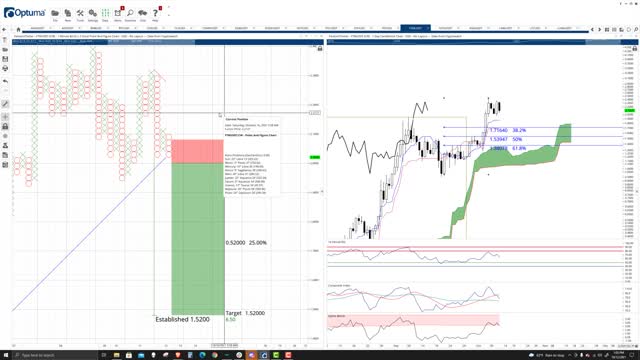The image size is (640, 360).
Task: Click the green price tag on P&F axis
Action: coord(315,157)
